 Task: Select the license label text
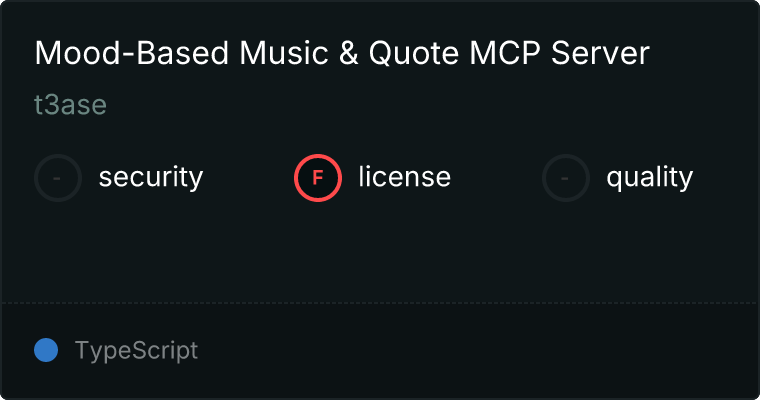tap(405, 176)
